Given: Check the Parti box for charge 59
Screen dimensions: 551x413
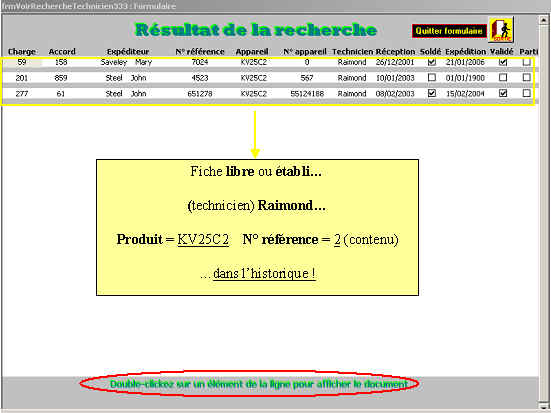Looking at the screenshot, I should (526, 62).
